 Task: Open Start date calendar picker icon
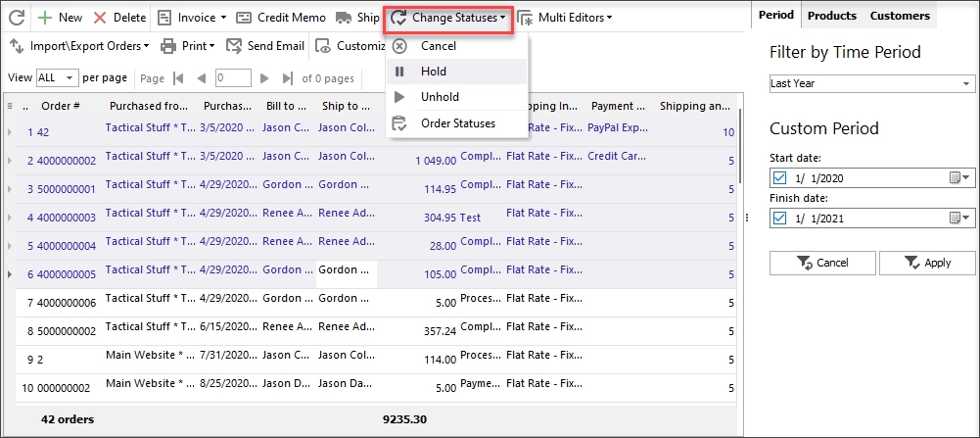[x=958, y=178]
